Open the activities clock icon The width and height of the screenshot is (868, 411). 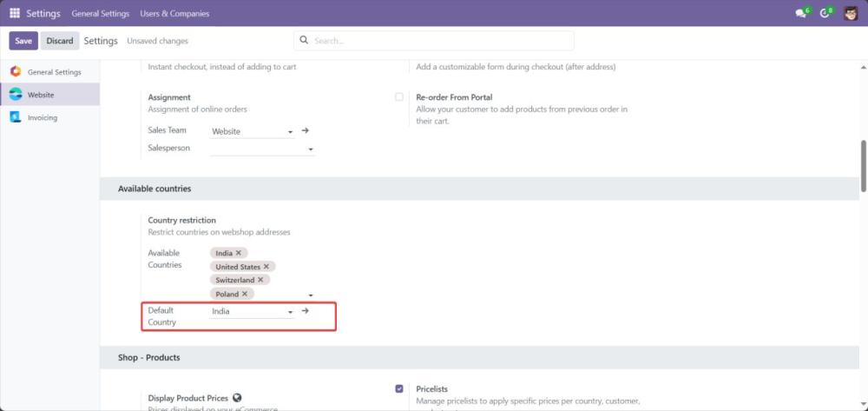[x=825, y=13]
